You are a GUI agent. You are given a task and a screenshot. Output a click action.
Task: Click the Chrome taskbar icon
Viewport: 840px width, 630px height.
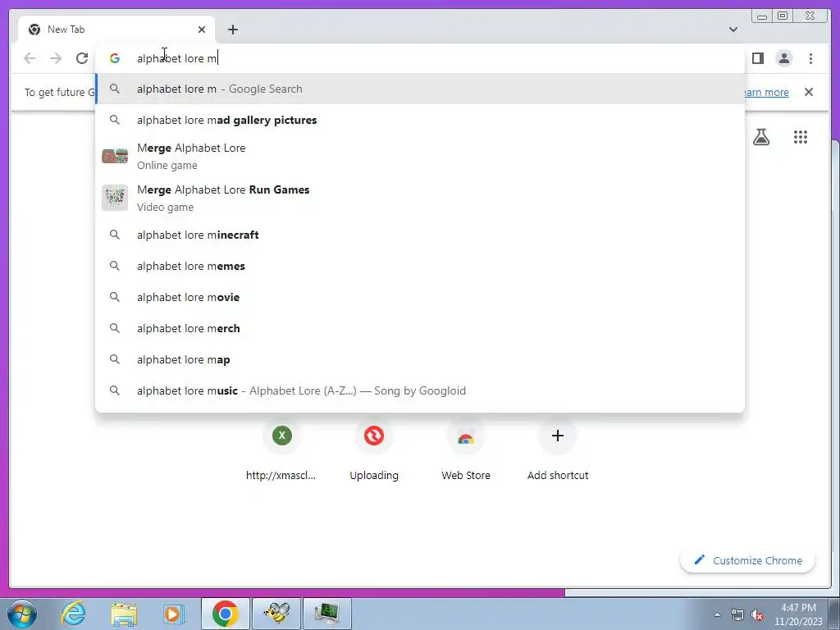point(225,614)
